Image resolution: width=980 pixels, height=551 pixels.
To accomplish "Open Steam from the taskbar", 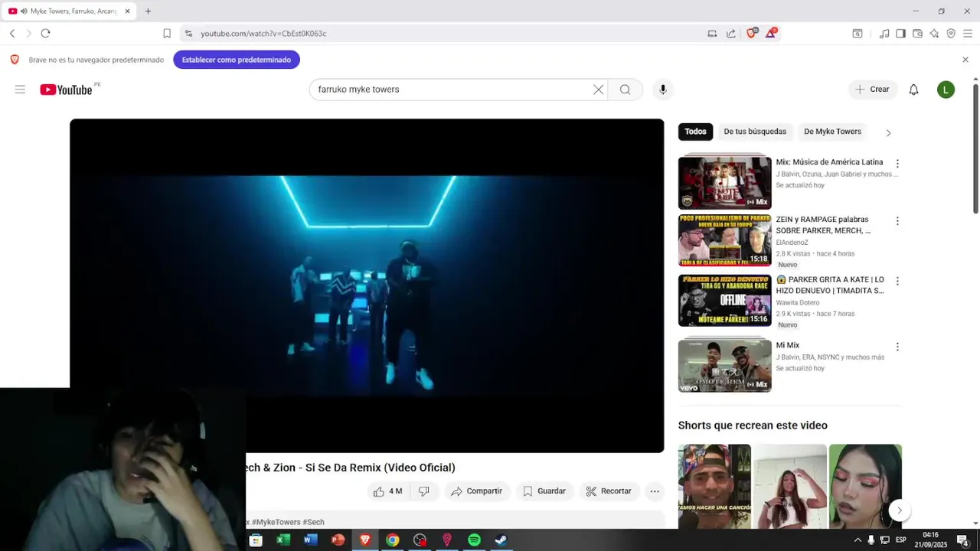I will (501, 540).
